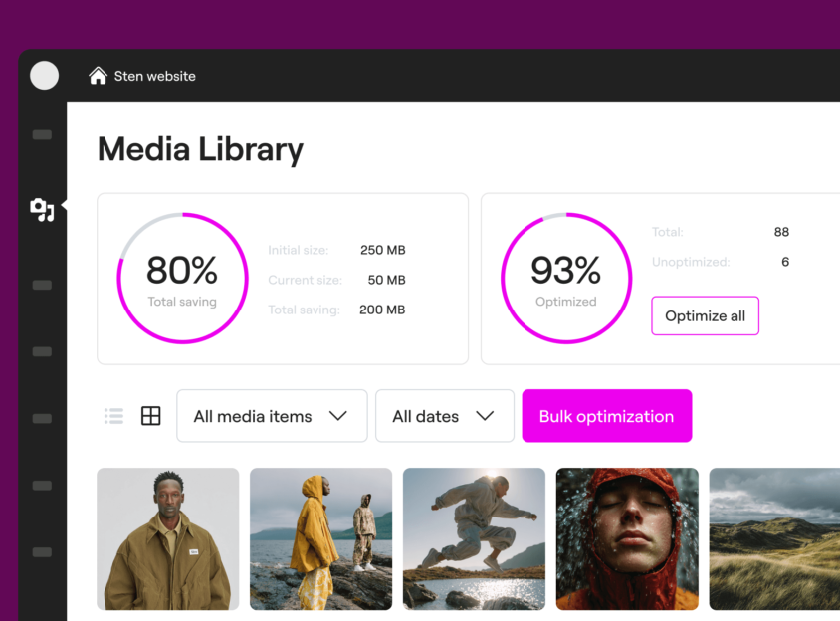This screenshot has height=621, width=840.
Task: Select the bottom sidebar menu placeholder item
Action: (42, 552)
